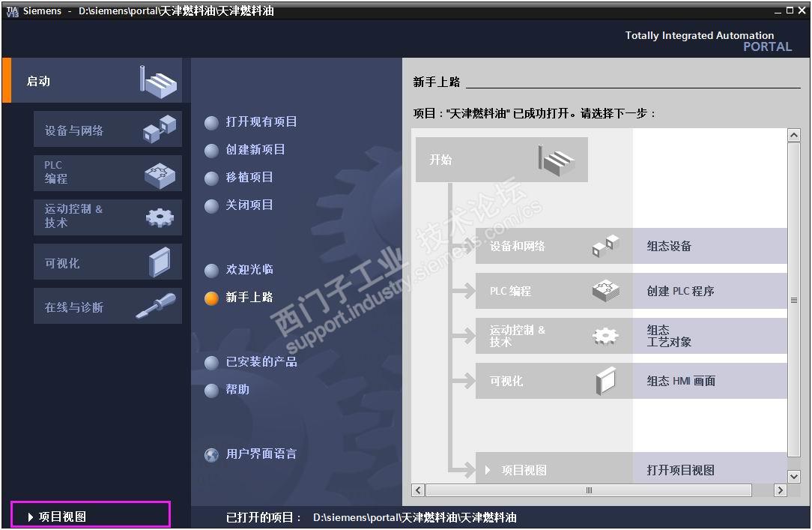This screenshot has height=530, width=812.
Task: Minimize the TIA Portal window
Action: pyautogui.click(x=778, y=10)
